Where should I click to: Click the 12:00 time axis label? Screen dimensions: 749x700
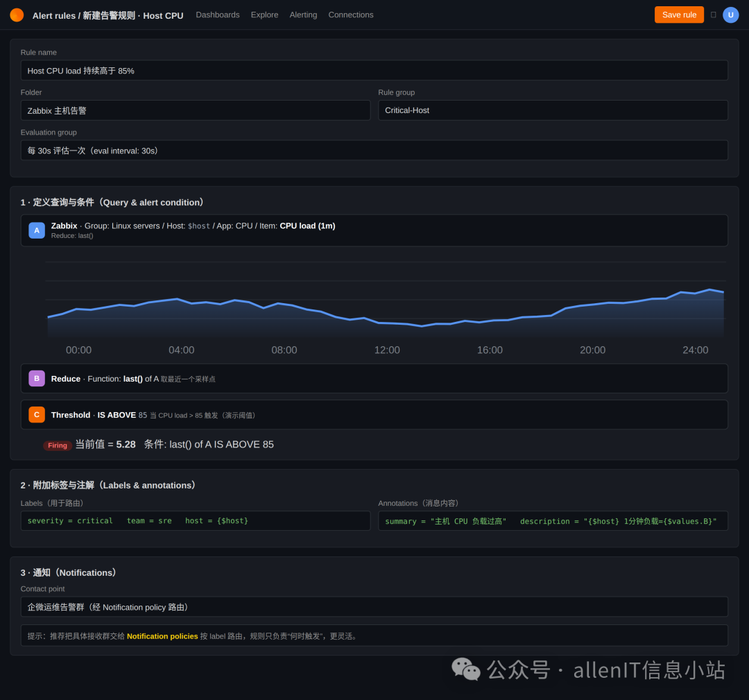click(x=387, y=350)
